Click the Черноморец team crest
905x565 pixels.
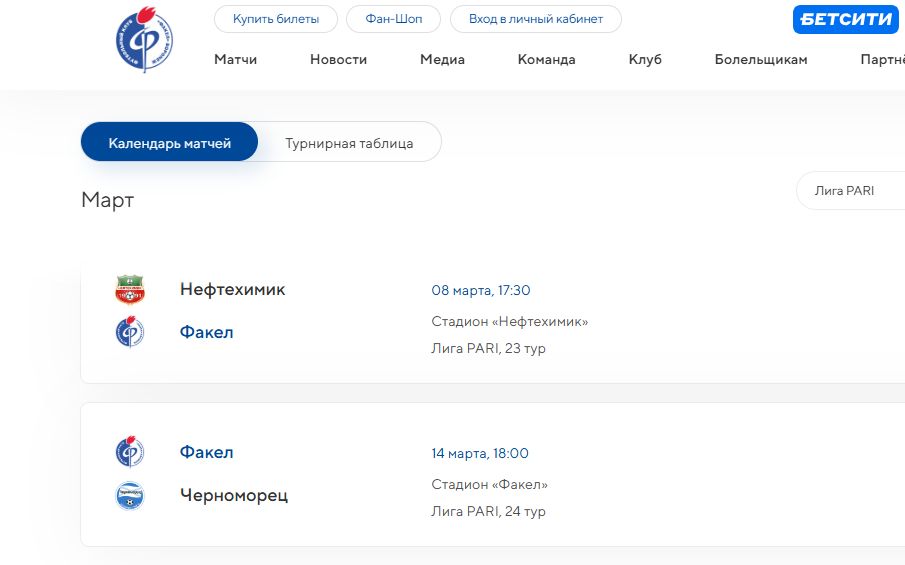point(130,495)
